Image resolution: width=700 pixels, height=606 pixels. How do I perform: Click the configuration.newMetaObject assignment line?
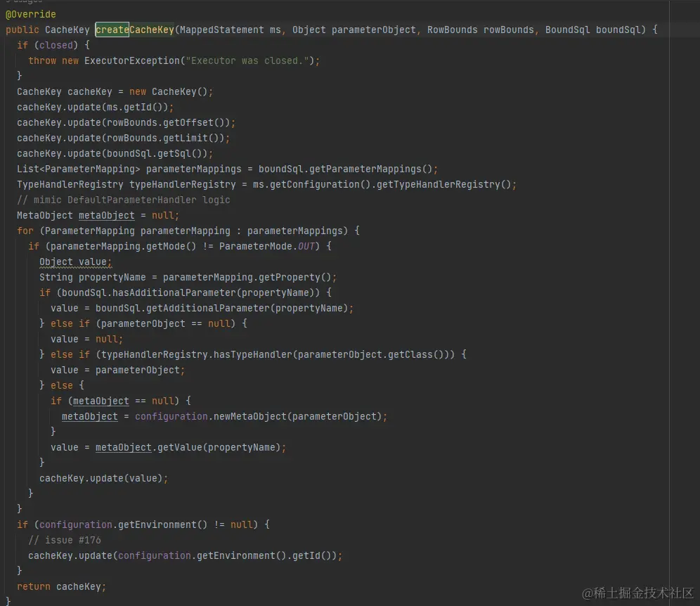[224, 416]
